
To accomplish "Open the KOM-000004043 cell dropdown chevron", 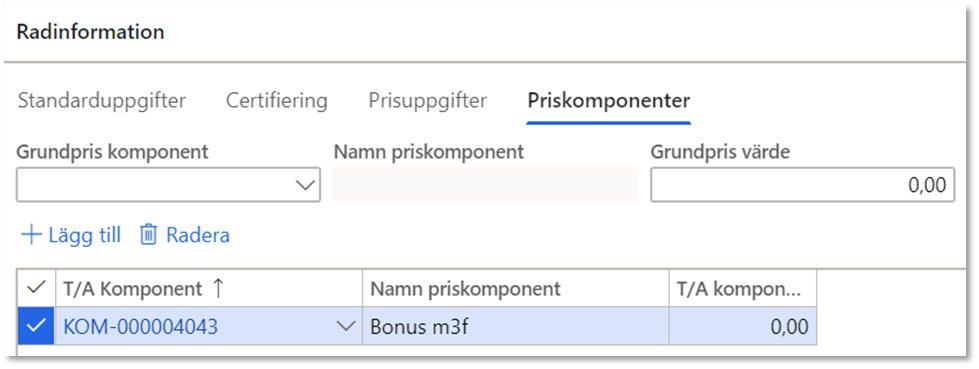I will 345,326.
